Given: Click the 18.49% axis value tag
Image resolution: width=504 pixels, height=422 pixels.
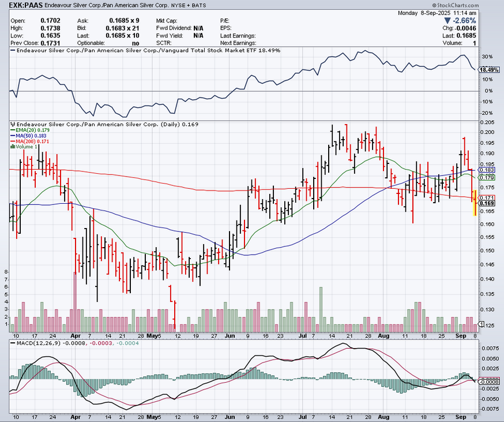Looking at the screenshot, I should 489,70.
